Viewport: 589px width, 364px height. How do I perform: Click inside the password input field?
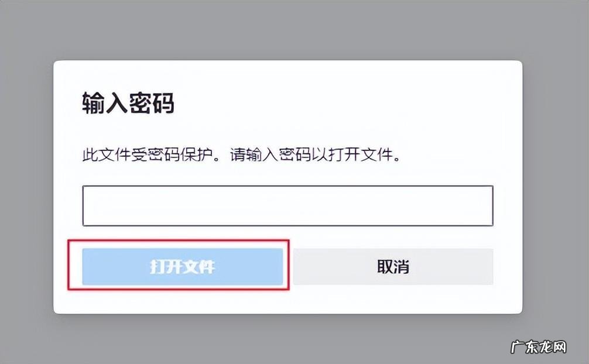(288, 205)
